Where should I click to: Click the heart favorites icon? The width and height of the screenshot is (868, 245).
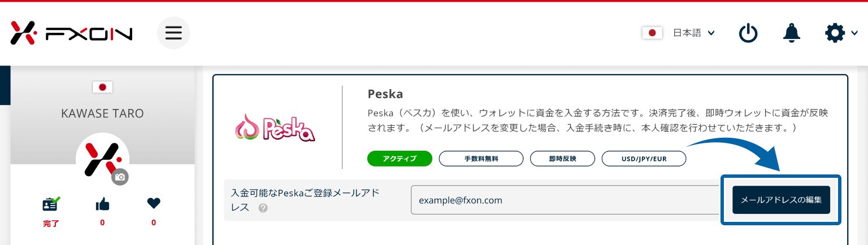[x=154, y=204]
